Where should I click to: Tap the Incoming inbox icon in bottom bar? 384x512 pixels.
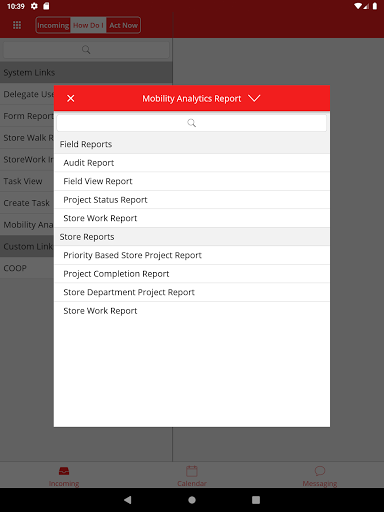tap(64, 471)
